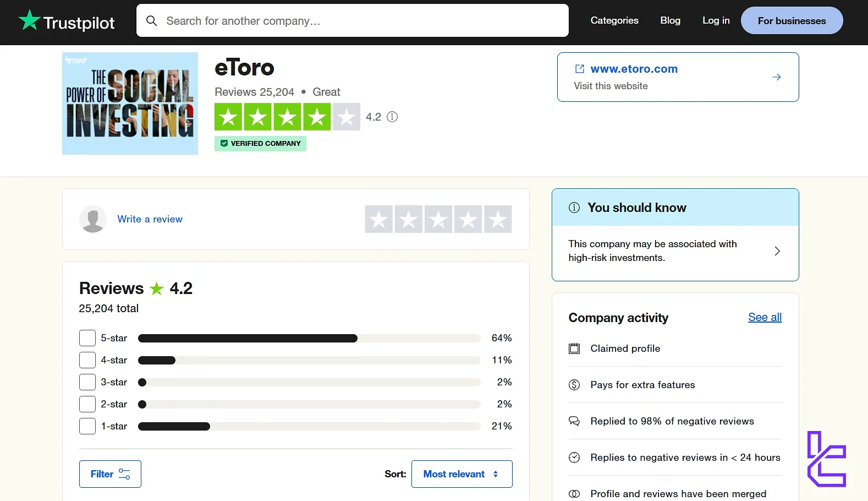This screenshot has width=868, height=501.
Task: Click the Pays for extra features dollar icon
Action: point(574,385)
